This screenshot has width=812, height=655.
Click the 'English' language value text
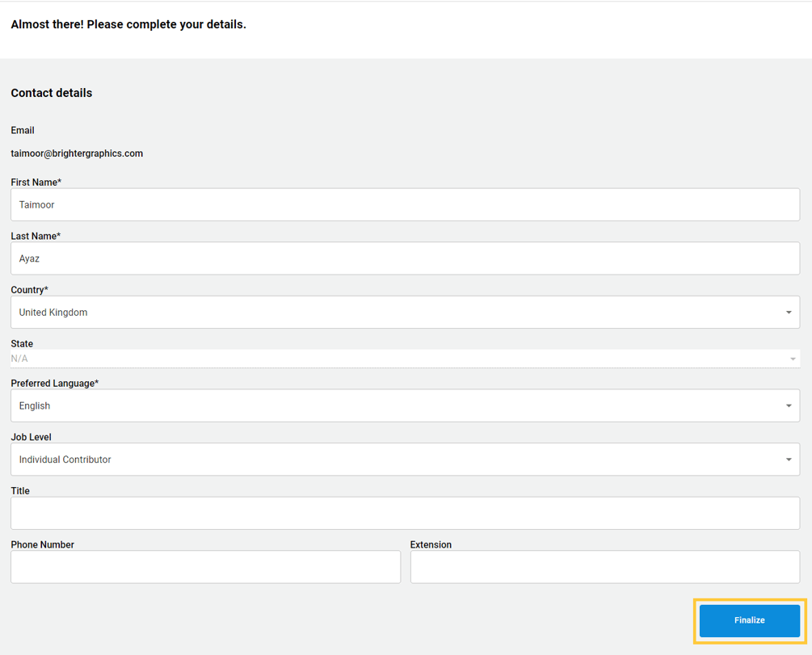(34, 405)
